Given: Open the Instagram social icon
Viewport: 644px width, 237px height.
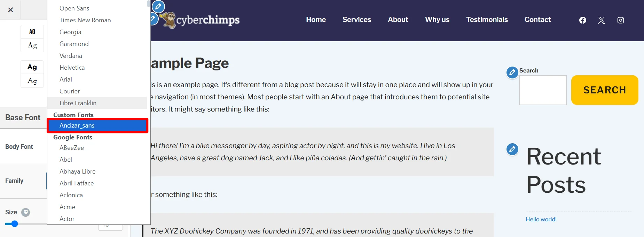Looking at the screenshot, I should 621,20.
